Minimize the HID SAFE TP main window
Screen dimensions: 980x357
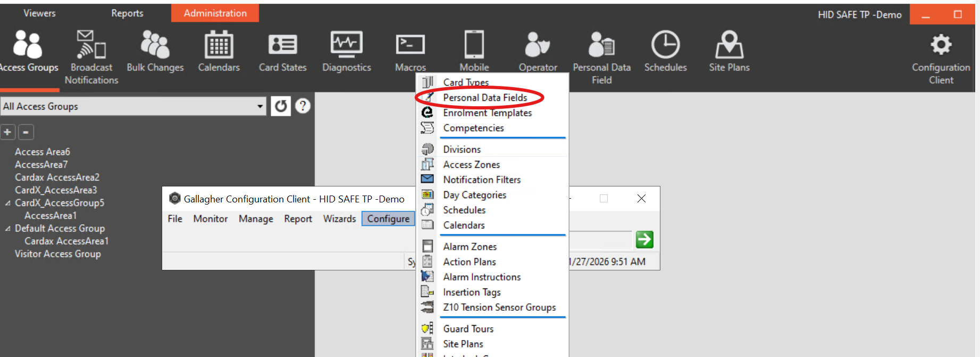pyautogui.click(x=926, y=15)
